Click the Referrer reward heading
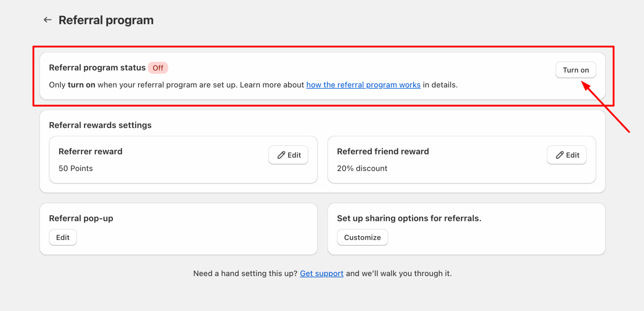This screenshot has height=311, width=644. coord(90,151)
